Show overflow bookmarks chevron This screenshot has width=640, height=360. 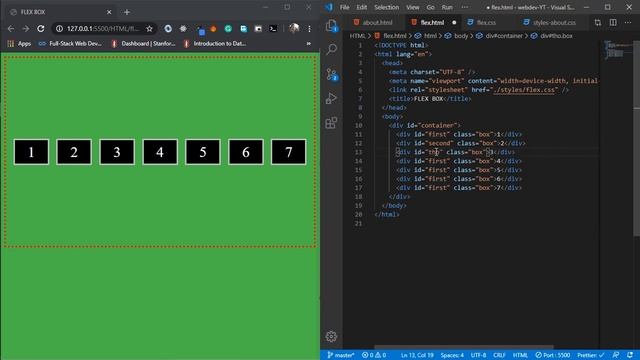[309, 43]
